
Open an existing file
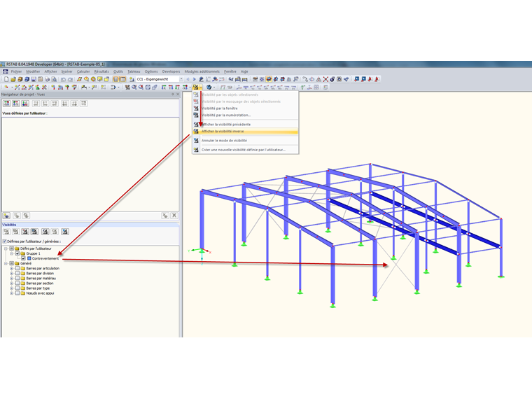pos(13,79)
